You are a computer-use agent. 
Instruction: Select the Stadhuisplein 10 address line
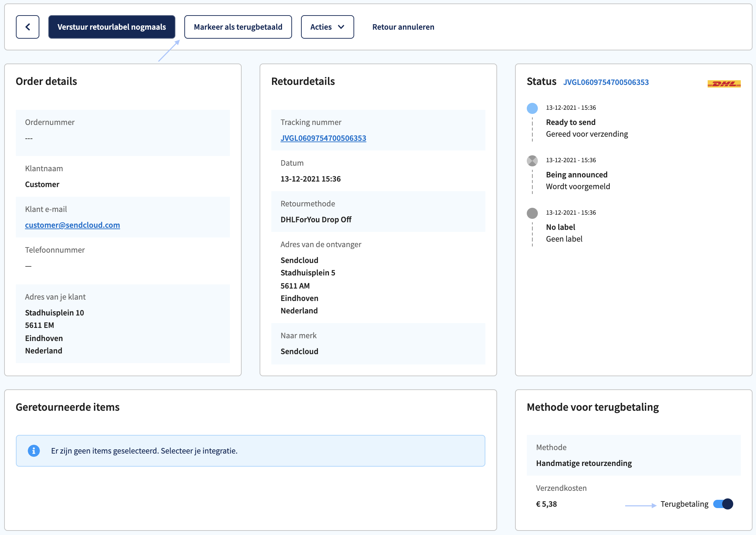click(55, 313)
